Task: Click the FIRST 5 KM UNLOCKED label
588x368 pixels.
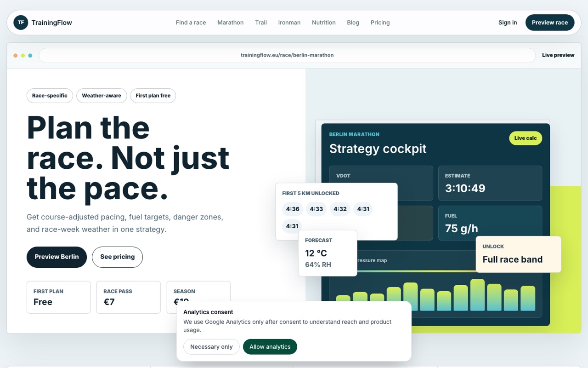Action: (x=311, y=193)
